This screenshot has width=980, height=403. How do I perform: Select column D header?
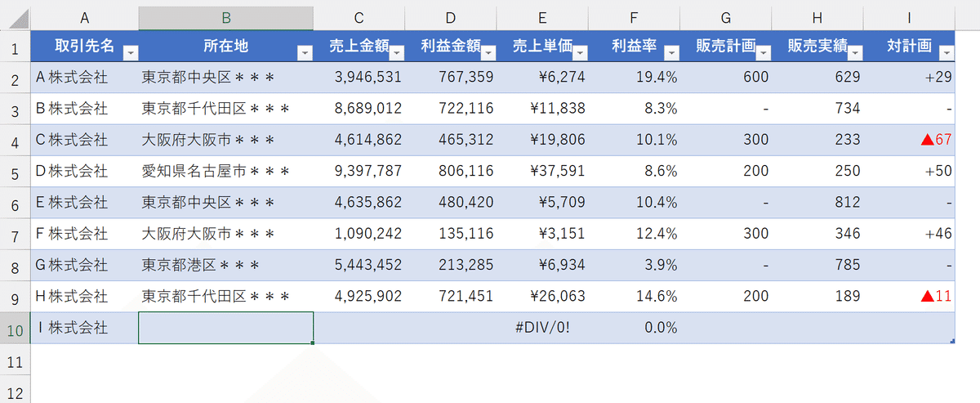(451, 18)
